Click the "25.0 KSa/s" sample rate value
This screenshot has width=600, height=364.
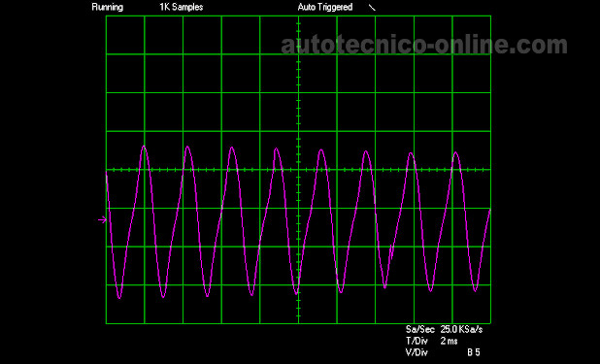[461, 330]
